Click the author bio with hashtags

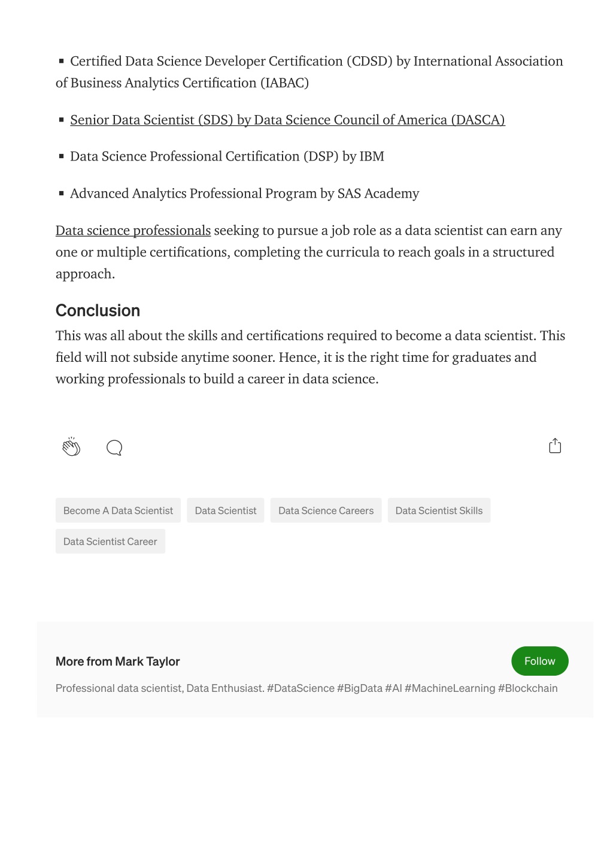click(x=306, y=688)
